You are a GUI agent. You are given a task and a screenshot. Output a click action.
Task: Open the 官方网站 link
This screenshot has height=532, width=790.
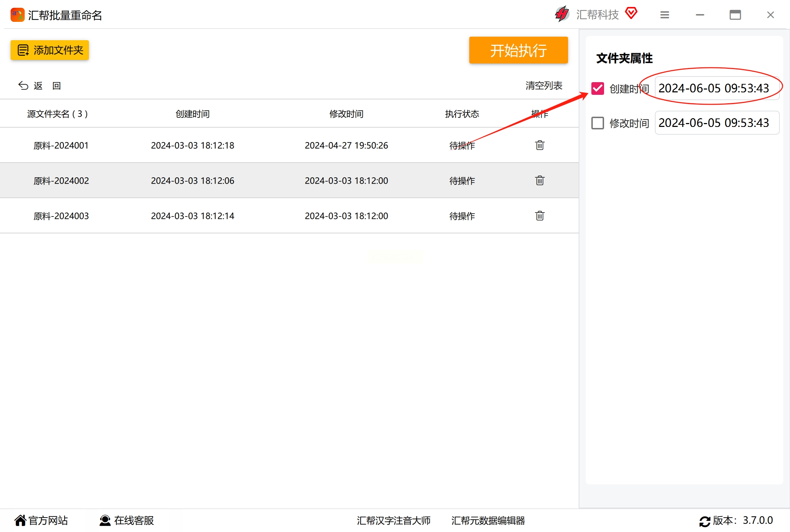tap(41, 520)
